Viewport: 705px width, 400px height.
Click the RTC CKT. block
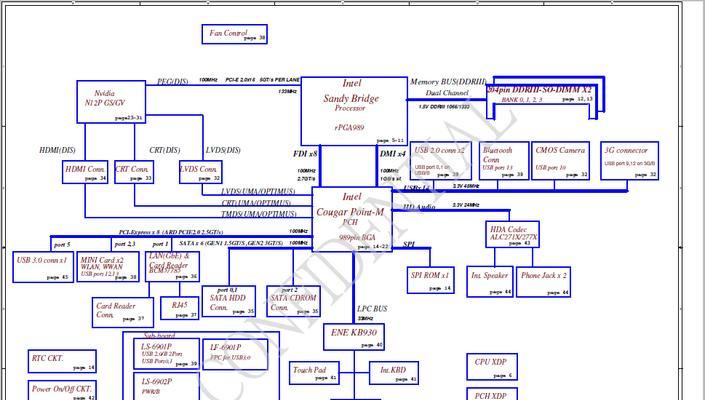coord(62,362)
